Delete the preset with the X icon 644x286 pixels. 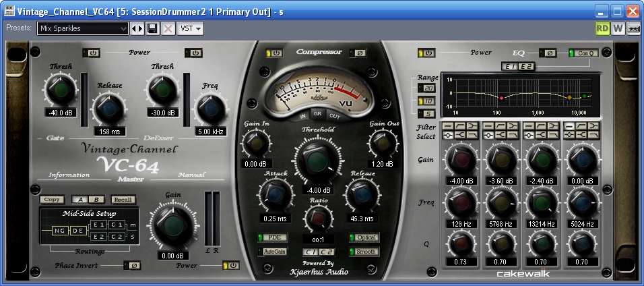tap(168, 28)
